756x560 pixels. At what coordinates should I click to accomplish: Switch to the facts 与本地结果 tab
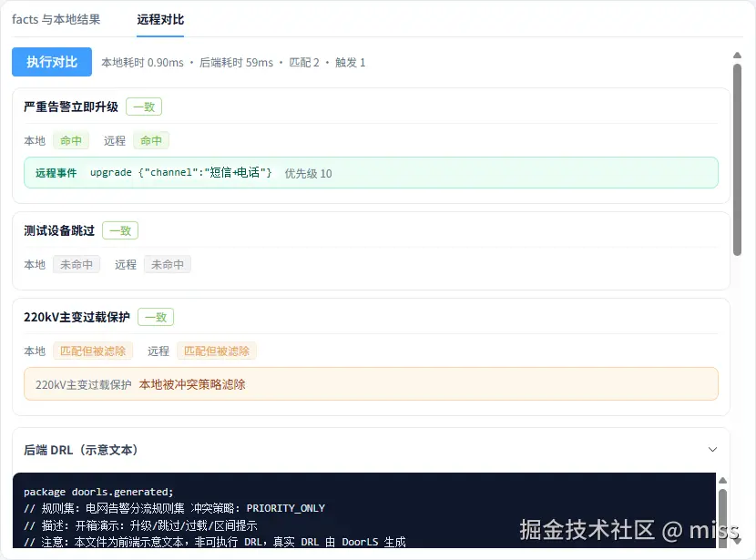tap(56, 19)
